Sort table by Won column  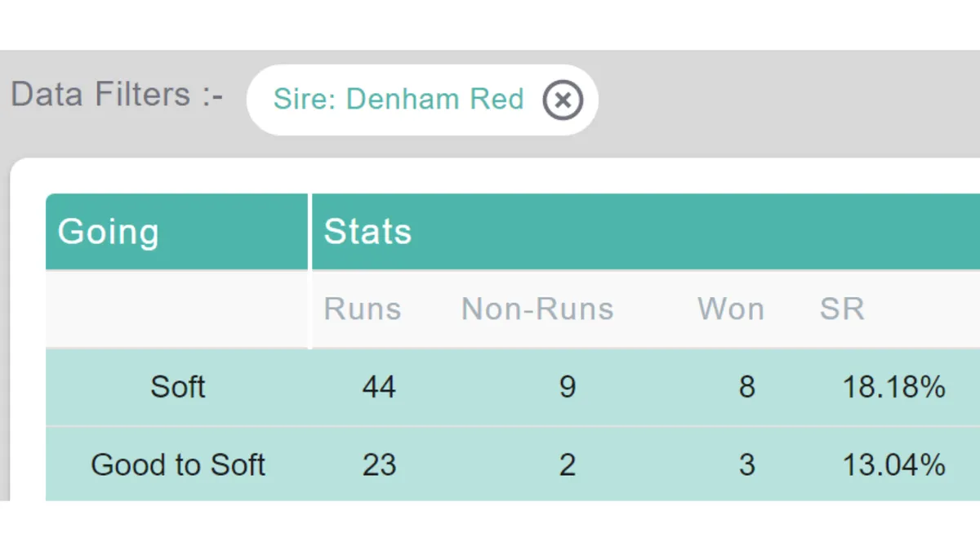pyautogui.click(x=731, y=309)
